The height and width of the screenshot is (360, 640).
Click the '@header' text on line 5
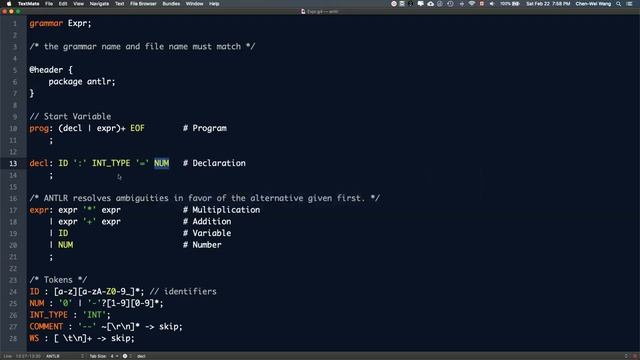[x=46, y=70]
